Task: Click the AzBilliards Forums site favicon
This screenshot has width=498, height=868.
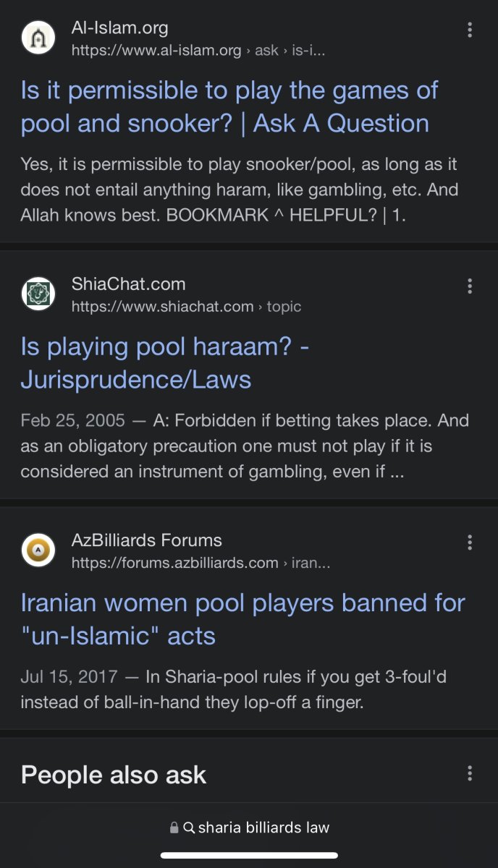Action: (x=38, y=550)
